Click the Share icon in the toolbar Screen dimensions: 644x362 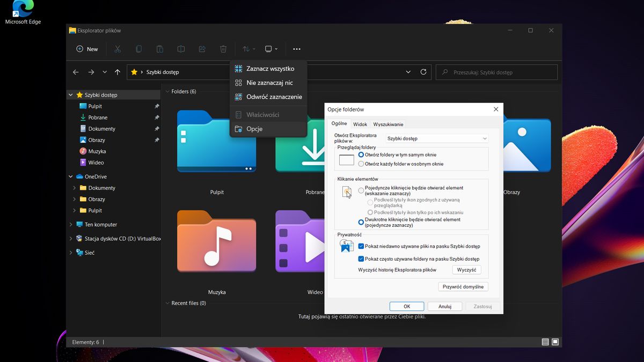pos(202,49)
